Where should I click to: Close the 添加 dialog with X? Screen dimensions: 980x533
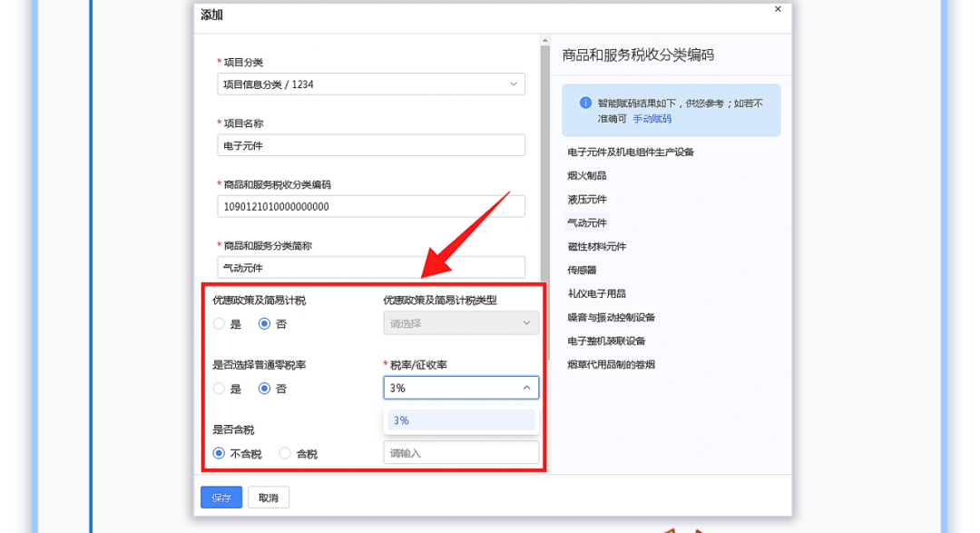(x=778, y=9)
